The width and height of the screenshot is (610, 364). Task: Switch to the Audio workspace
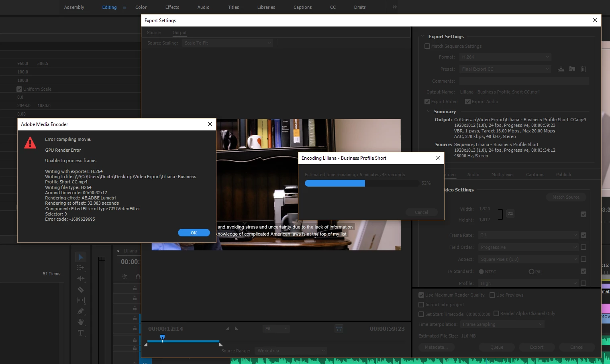pyautogui.click(x=203, y=7)
